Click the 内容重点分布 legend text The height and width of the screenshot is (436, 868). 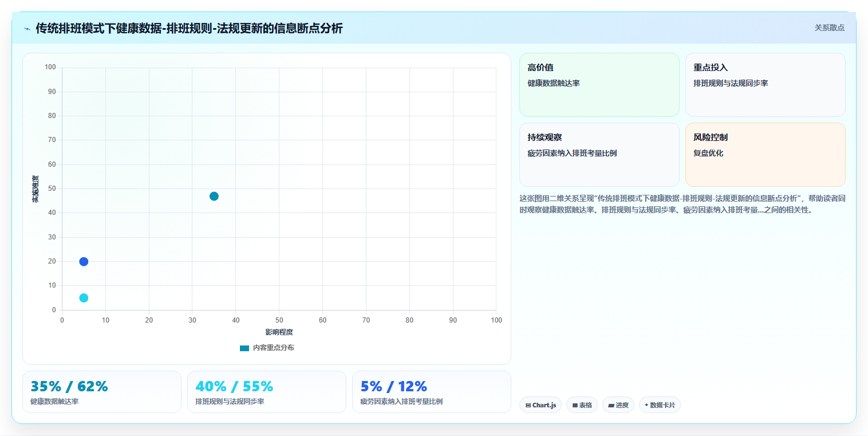pos(274,348)
